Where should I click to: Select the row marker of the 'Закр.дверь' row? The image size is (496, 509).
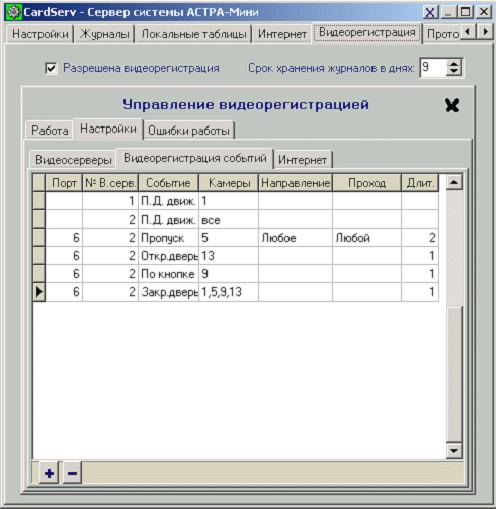pyautogui.click(x=39, y=292)
